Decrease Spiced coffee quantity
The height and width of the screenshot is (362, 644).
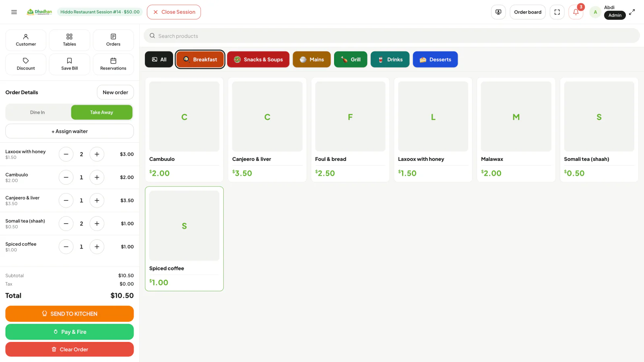pyautogui.click(x=66, y=247)
